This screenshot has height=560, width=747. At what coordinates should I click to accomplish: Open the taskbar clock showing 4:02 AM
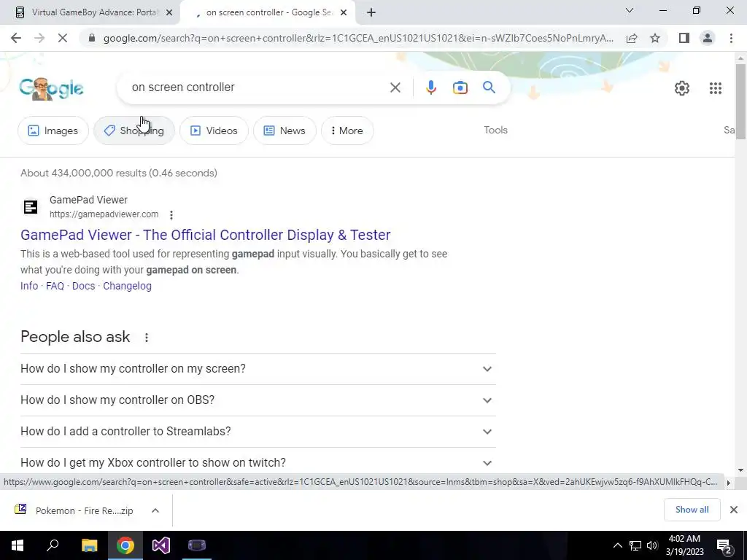[x=684, y=545]
